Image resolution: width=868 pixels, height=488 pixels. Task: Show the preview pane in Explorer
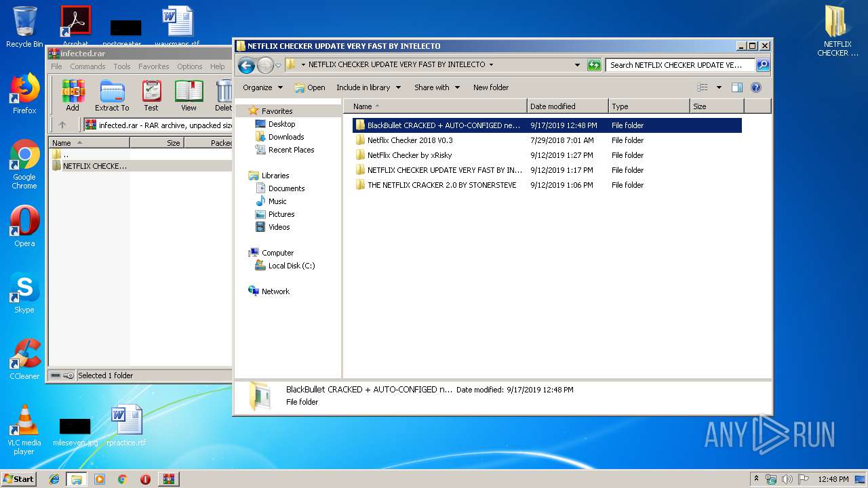click(x=737, y=87)
